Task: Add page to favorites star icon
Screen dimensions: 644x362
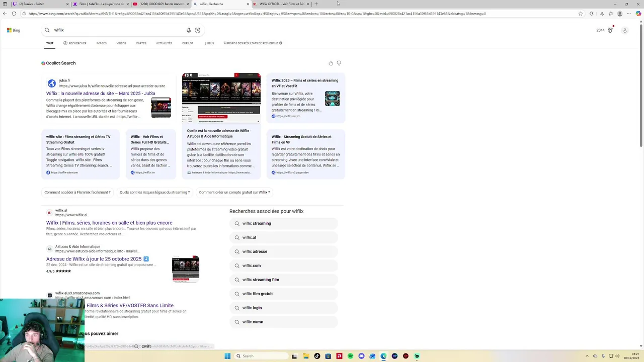Action: pyautogui.click(x=581, y=14)
